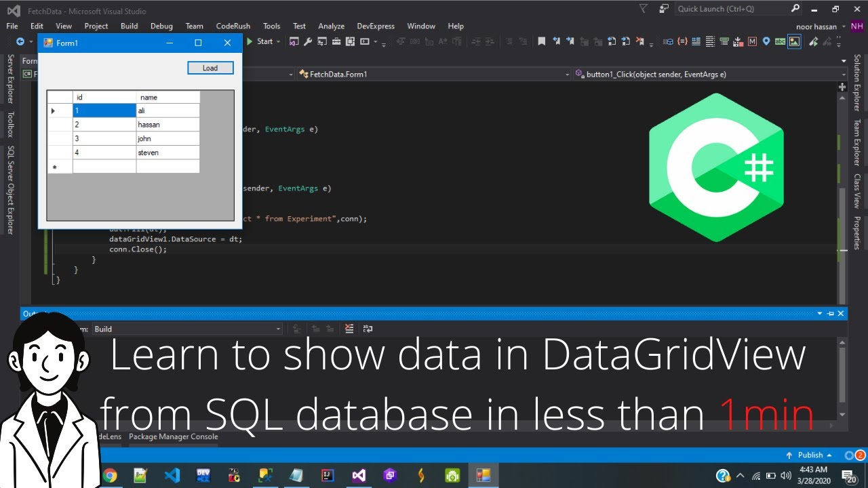The image size is (868, 488).
Task: Open the dropdown arrow beside Start
Action: click(278, 41)
